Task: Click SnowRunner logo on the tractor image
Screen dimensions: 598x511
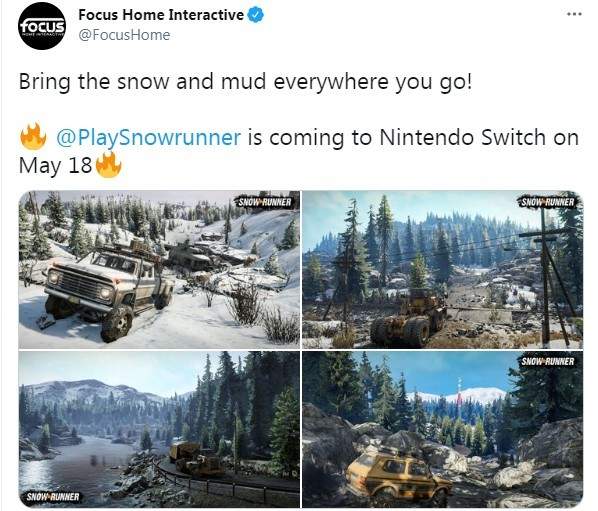Action: [x=548, y=202]
